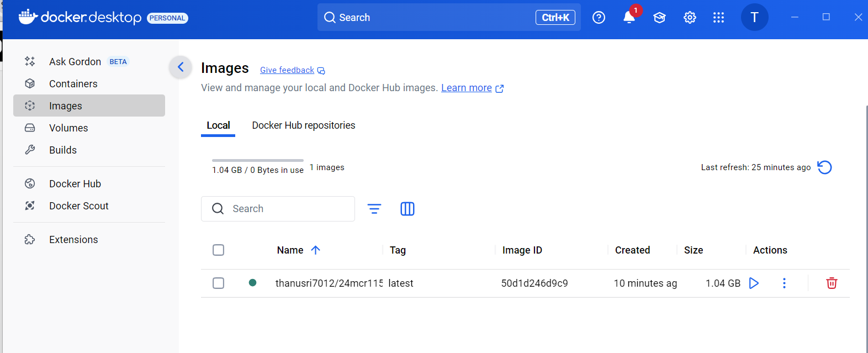868x353 pixels.
Task: Click the disk usage progress bar
Action: [258, 160]
